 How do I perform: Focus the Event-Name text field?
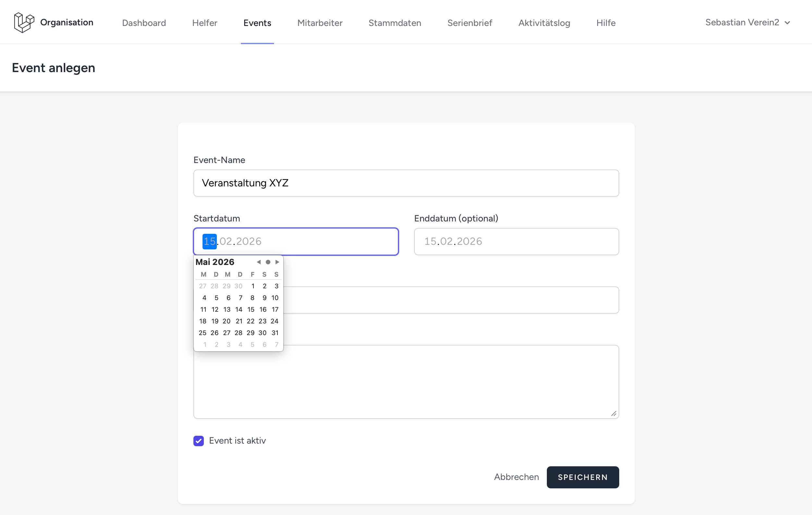(406, 183)
